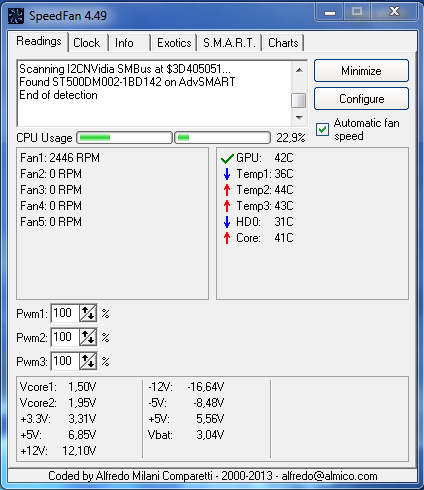Image resolution: width=424 pixels, height=490 pixels.
Task: Open the S.M.A.R.T. tab
Action: [x=229, y=43]
